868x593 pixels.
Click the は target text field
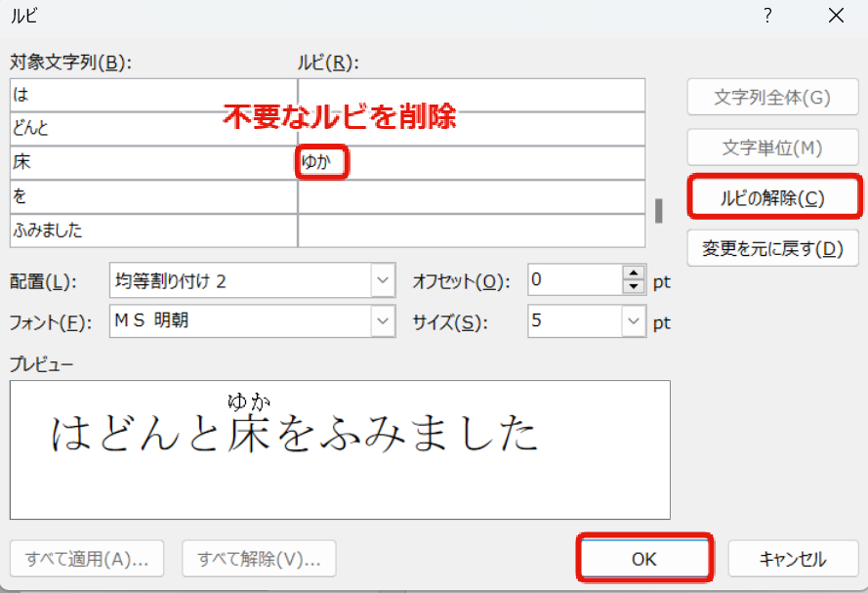click(x=153, y=96)
